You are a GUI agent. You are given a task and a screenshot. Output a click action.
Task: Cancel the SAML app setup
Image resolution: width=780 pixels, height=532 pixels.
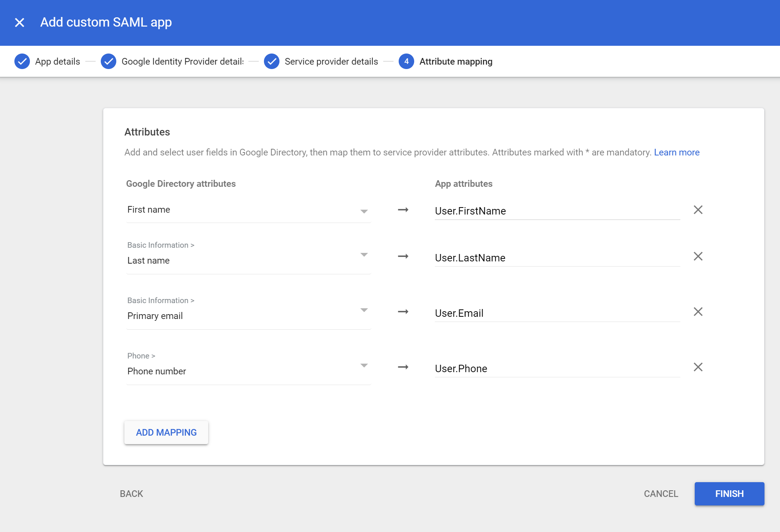(x=661, y=494)
